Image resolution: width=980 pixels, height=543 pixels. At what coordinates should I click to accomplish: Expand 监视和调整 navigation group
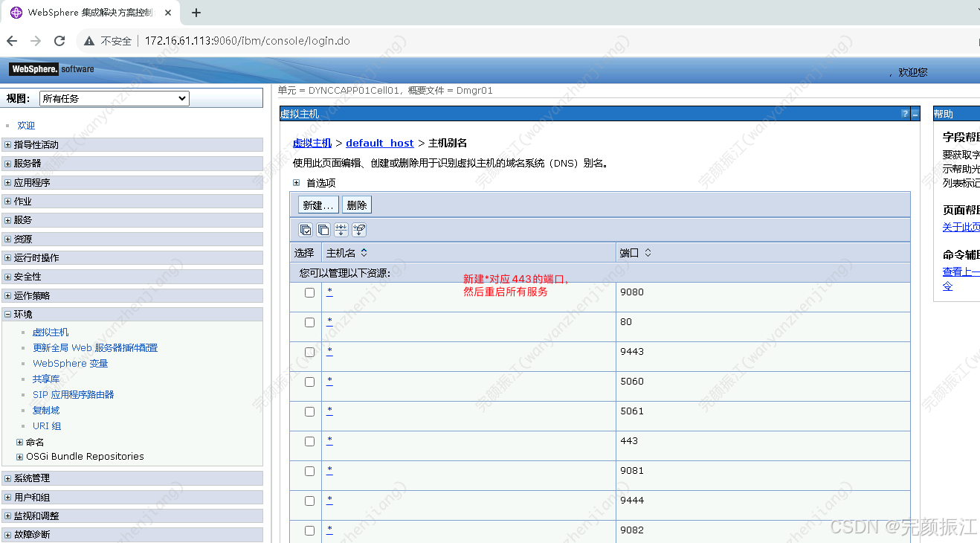tap(8, 516)
